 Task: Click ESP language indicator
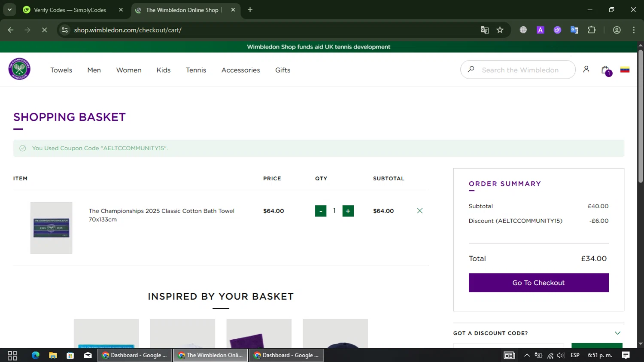coord(575,355)
